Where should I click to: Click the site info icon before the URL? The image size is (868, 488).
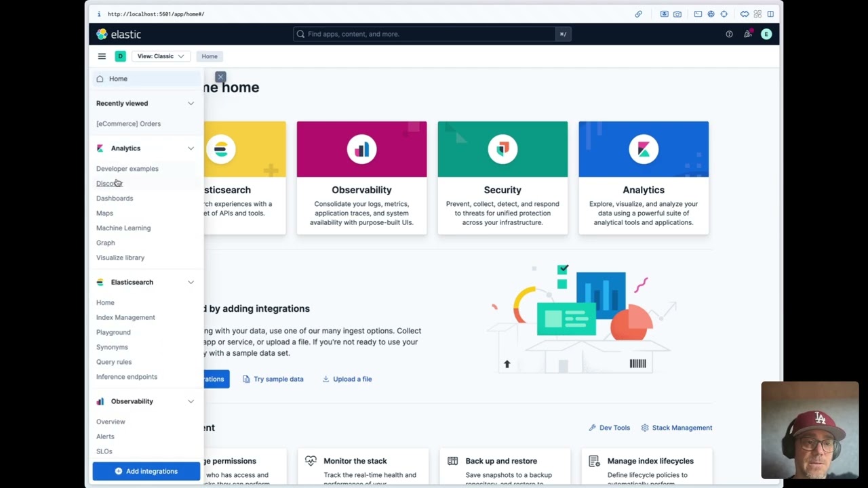[99, 14]
